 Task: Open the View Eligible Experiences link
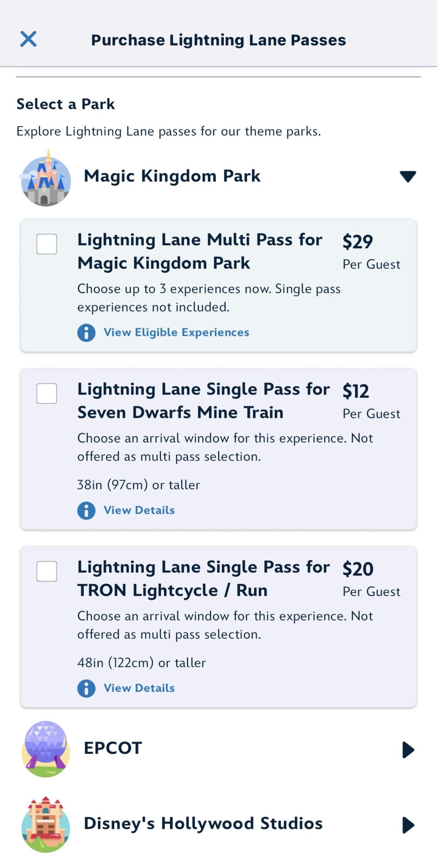pos(176,332)
